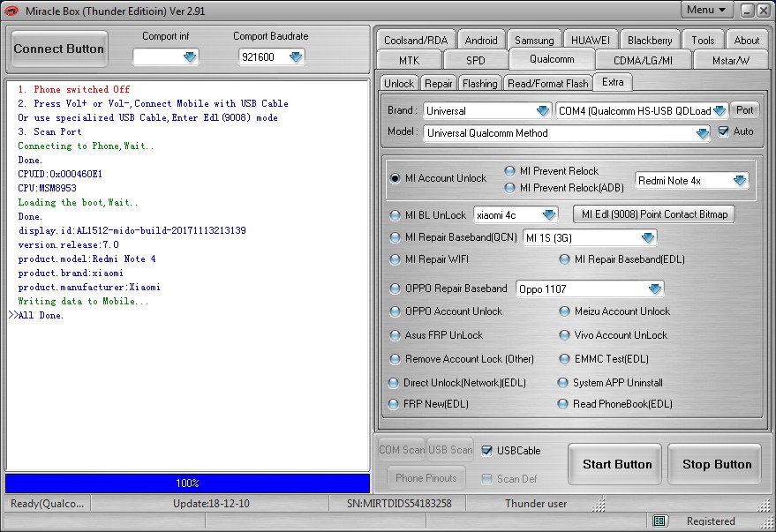Open the Read/Format Flash sub-tab
Screen dimensions: 776x532
[x=548, y=84]
